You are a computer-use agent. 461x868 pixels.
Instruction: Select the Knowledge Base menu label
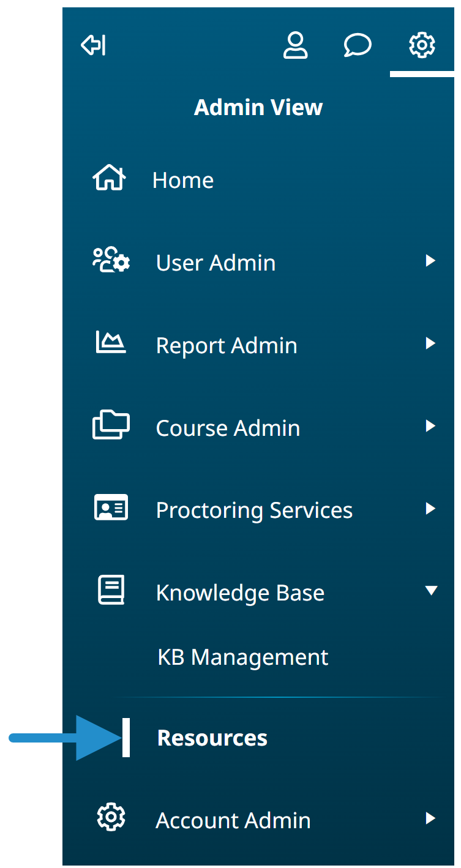point(241,593)
